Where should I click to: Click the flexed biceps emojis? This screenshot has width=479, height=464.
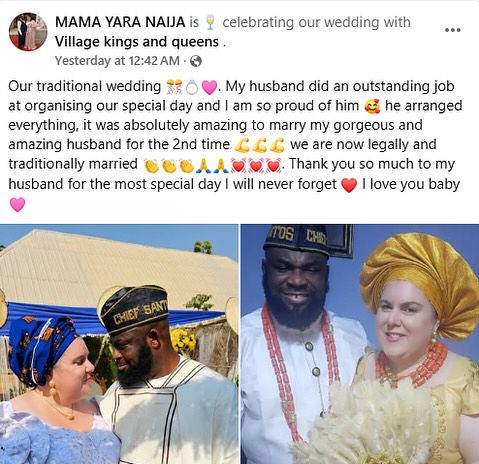259,145
